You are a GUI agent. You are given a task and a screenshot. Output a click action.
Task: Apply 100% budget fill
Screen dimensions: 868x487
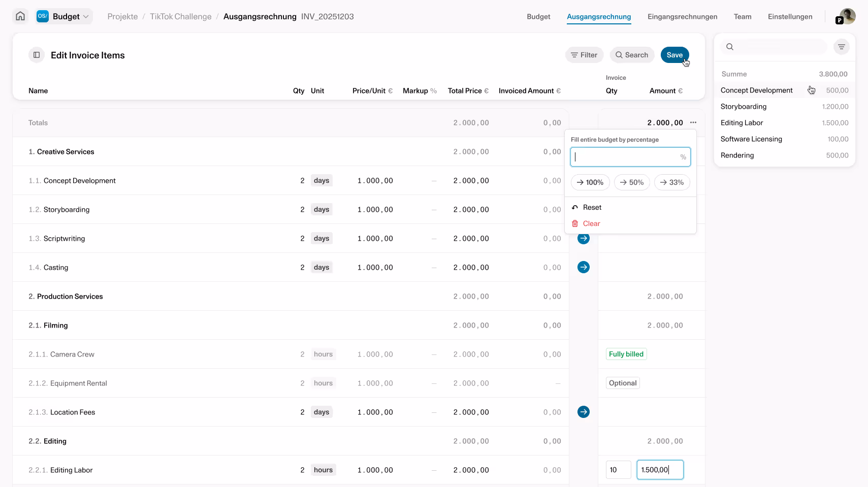pyautogui.click(x=590, y=182)
